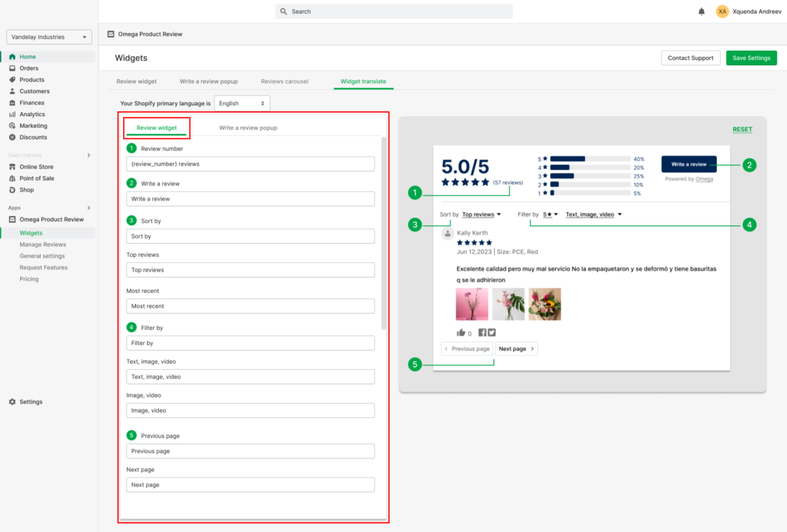The width and height of the screenshot is (787, 532).
Task: Click the Orders inbox icon
Action: tap(12, 68)
